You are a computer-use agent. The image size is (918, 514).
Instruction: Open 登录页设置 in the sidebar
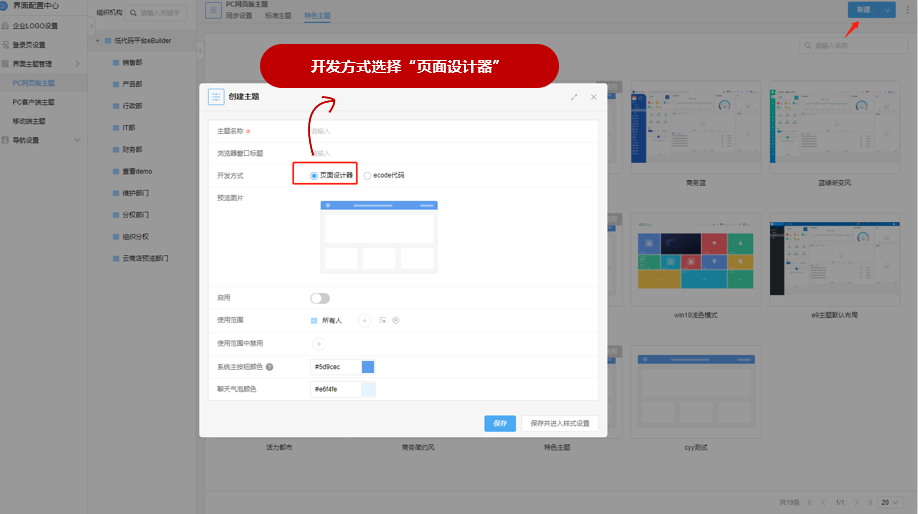click(x=29, y=45)
